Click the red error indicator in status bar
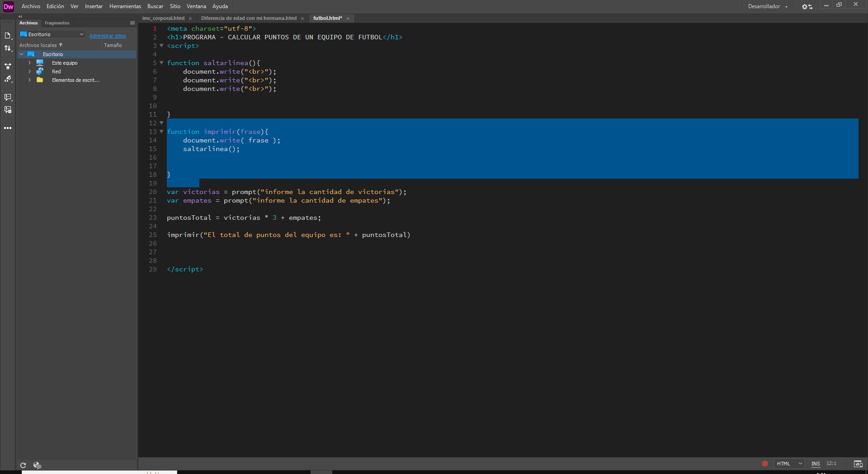The width and height of the screenshot is (868, 474). [765, 464]
